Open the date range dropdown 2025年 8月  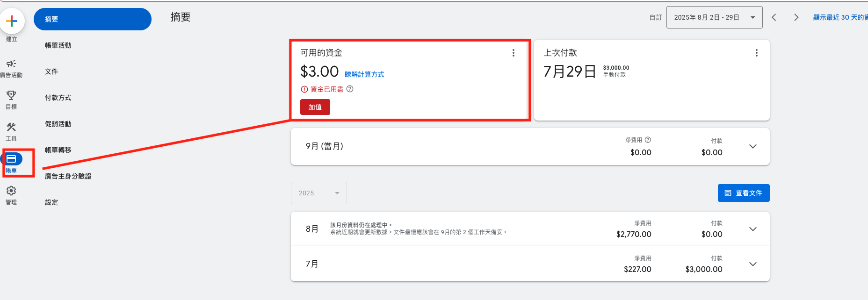click(715, 17)
